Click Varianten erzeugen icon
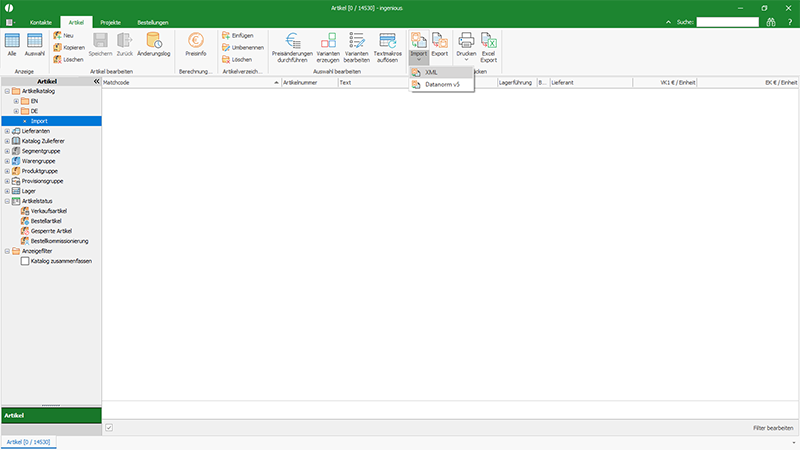 [x=328, y=47]
